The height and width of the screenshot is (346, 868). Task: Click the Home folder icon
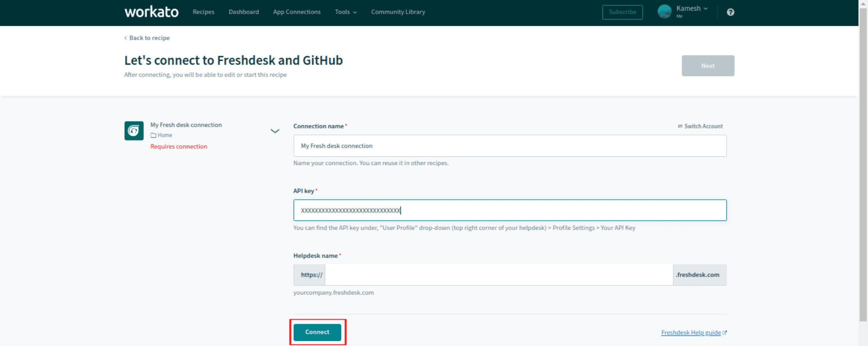pyautogui.click(x=153, y=135)
